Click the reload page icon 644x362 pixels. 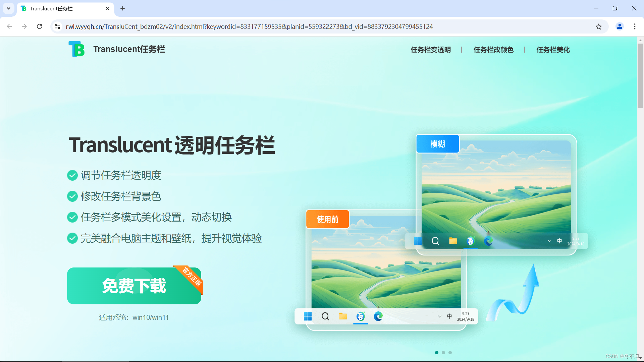click(x=39, y=26)
